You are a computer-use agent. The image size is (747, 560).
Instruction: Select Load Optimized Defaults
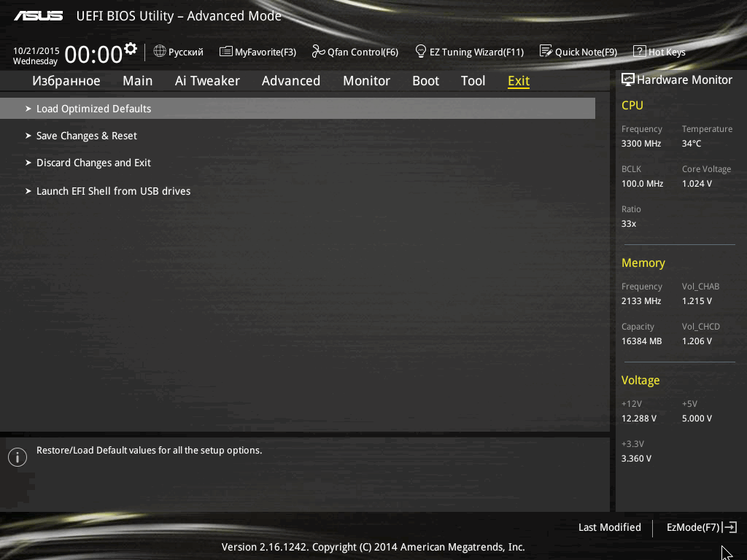tap(298, 109)
